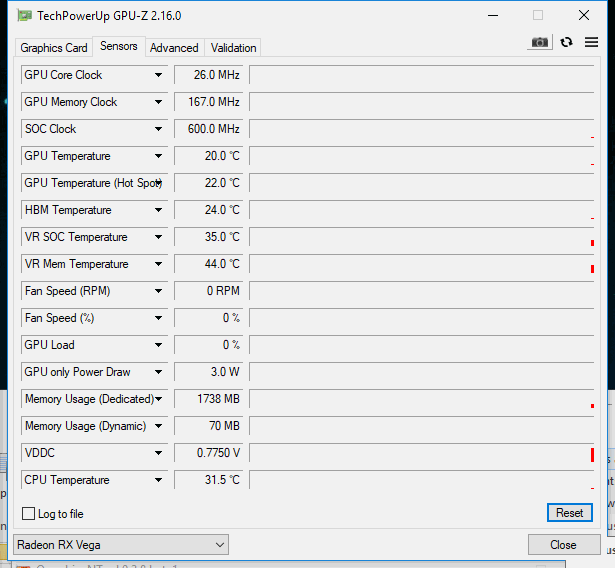Open the GPU Load dropdown

tap(158, 345)
